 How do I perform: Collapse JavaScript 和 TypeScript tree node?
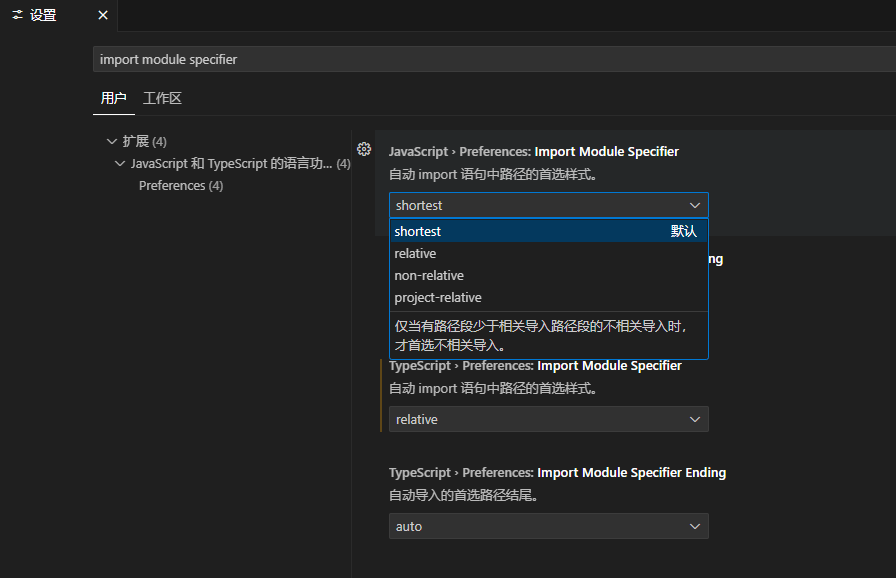coord(121,163)
